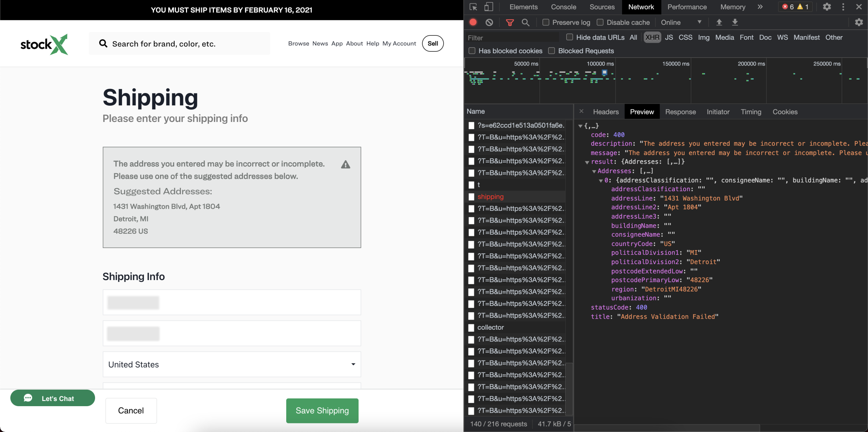This screenshot has width=868, height=432.
Task: Switch to the Elements tab
Action: (523, 7)
